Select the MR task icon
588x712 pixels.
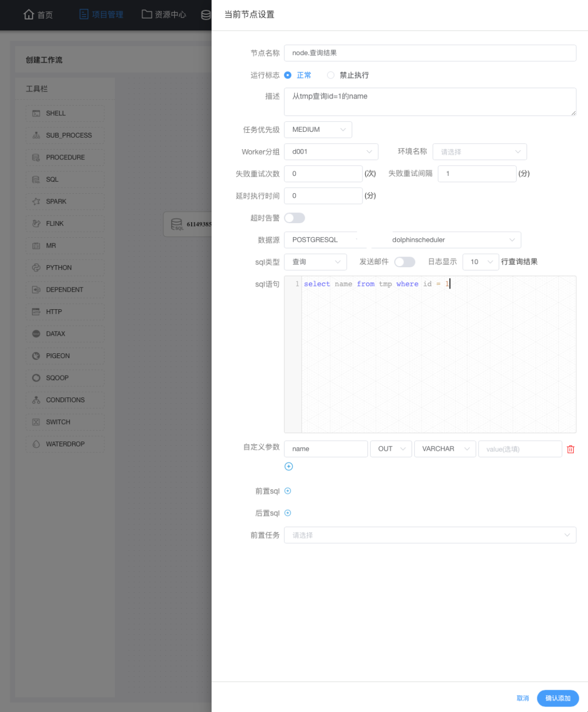36,245
